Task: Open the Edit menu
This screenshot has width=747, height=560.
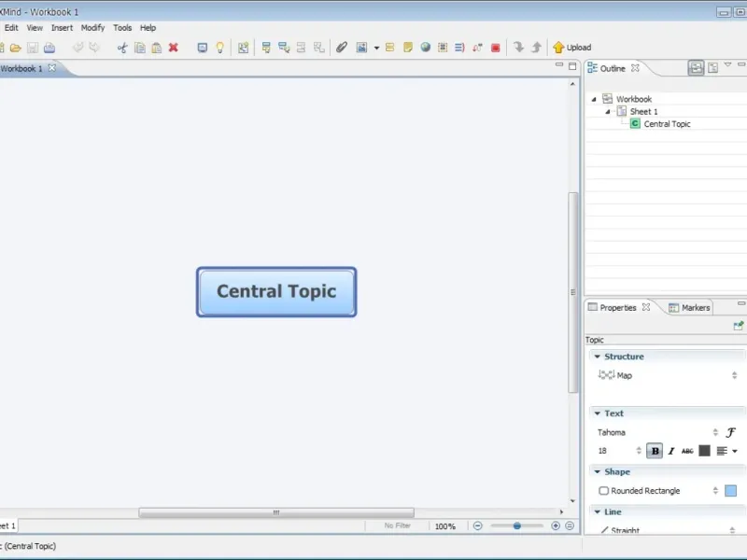Action: [11, 28]
